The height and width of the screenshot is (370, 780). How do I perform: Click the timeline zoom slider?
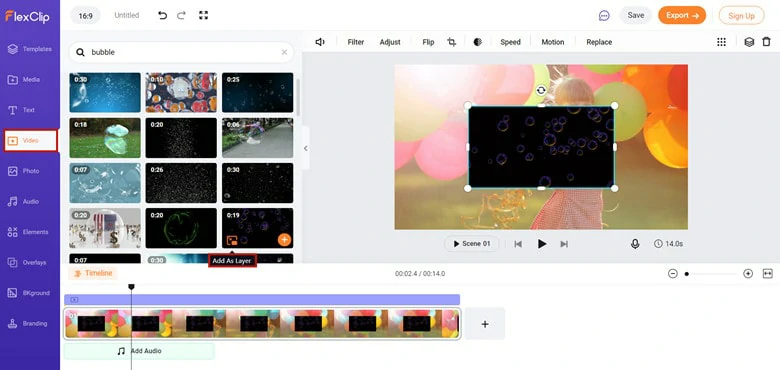pos(710,274)
